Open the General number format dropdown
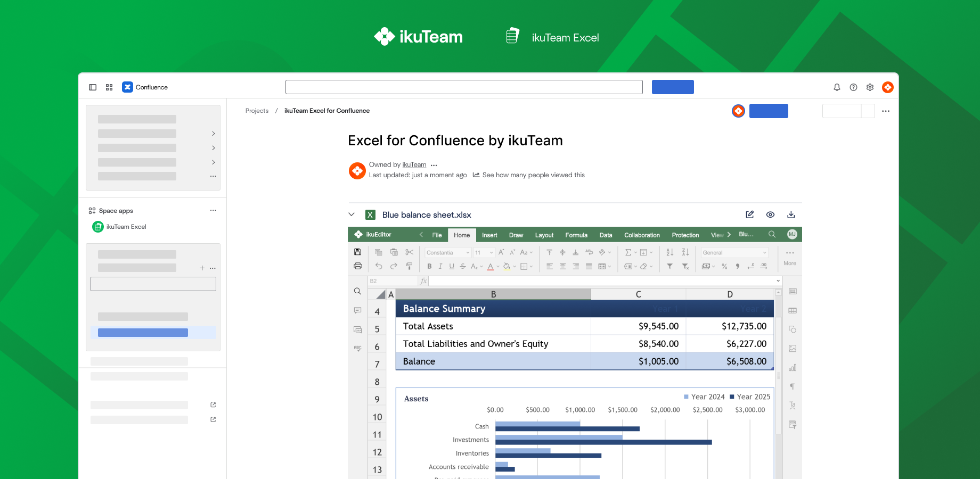Screen dimensions: 980x479 (x=734, y=252)
